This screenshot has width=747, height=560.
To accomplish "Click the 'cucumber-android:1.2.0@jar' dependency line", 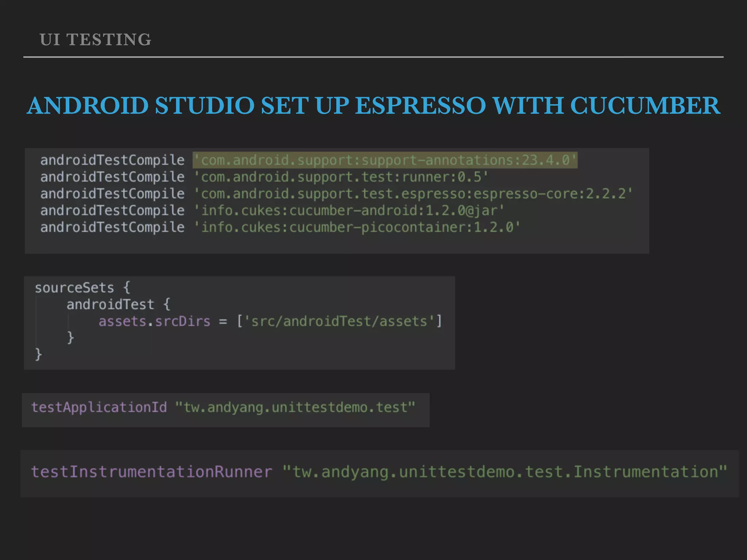I will tap(272, 210).
